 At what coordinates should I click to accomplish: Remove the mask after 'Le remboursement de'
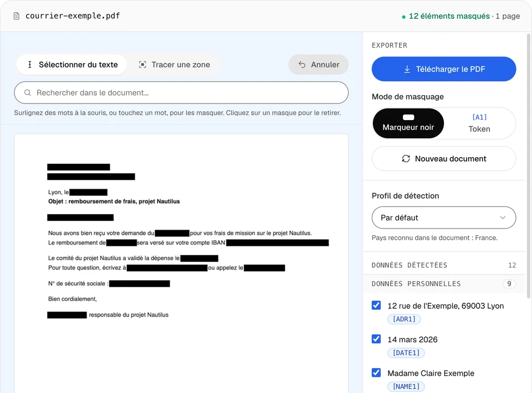pos(122,242)
